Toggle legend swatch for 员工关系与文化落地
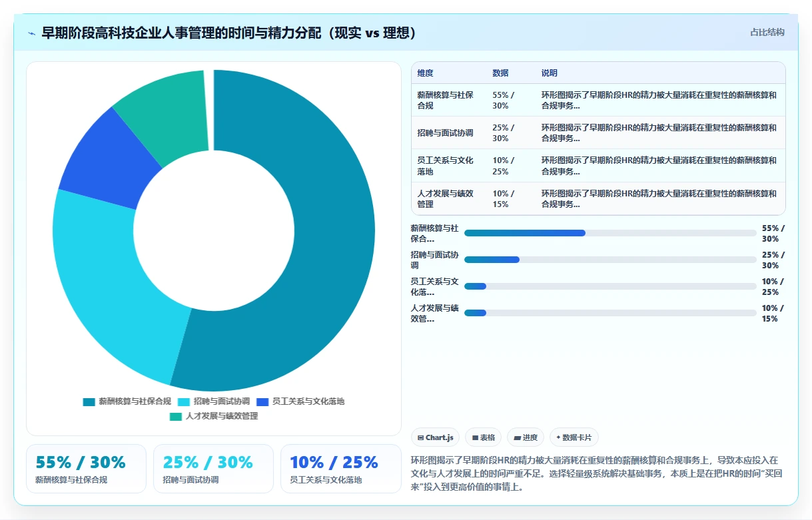The image size is (812, 520). (262, 401)
